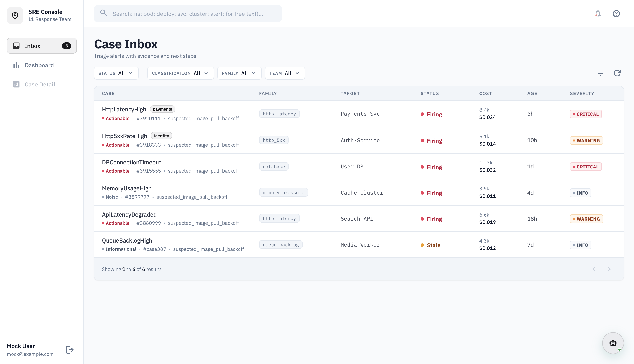Open the Team filter dropdown
The width and height of the screenshot is (634, 364).
(285, 73)
